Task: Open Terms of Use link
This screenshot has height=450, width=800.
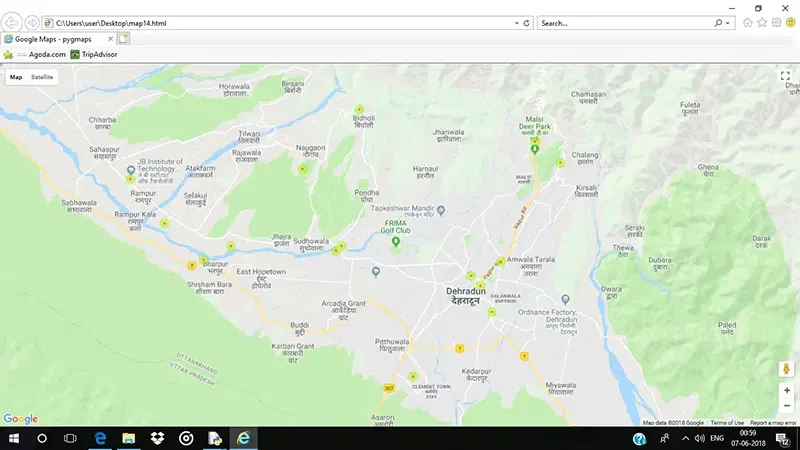Action: (727, 422)
